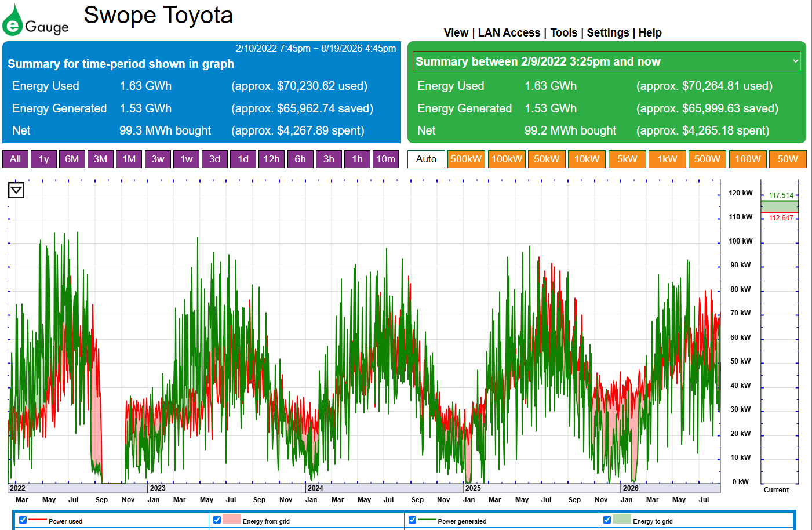Select the All time range button
Image resolution: width=812 pixels, height=530 pixels.
click(16, 159)
